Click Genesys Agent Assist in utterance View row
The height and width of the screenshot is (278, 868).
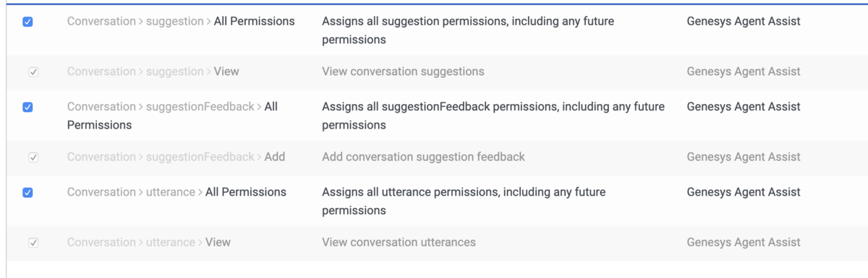(744, 242)
